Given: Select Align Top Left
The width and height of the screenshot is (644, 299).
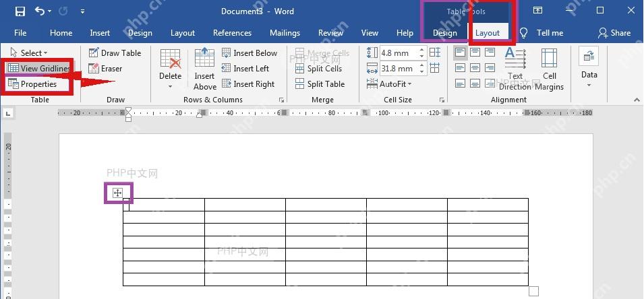Looking at the screenshot, I should click(x=461, y=53).
